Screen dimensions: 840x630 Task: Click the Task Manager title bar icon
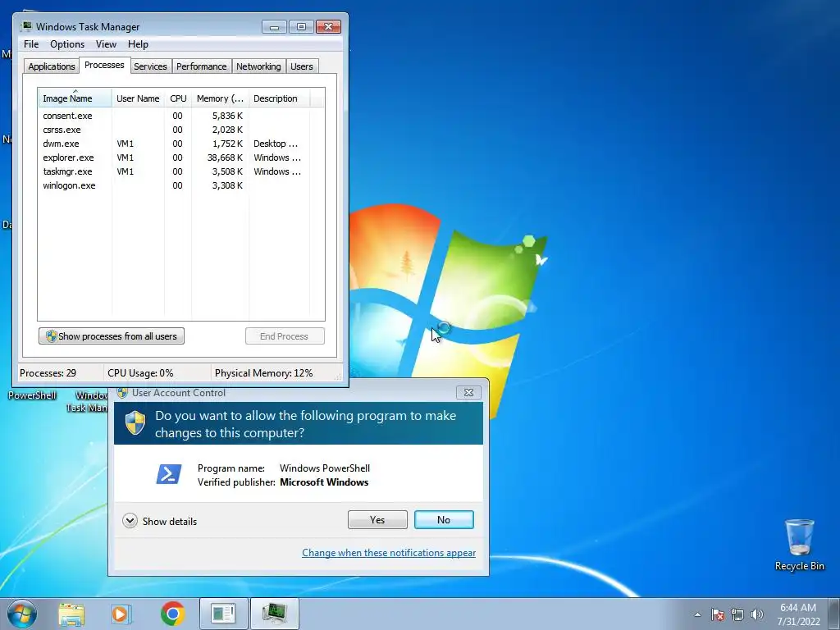coord(25,26)
